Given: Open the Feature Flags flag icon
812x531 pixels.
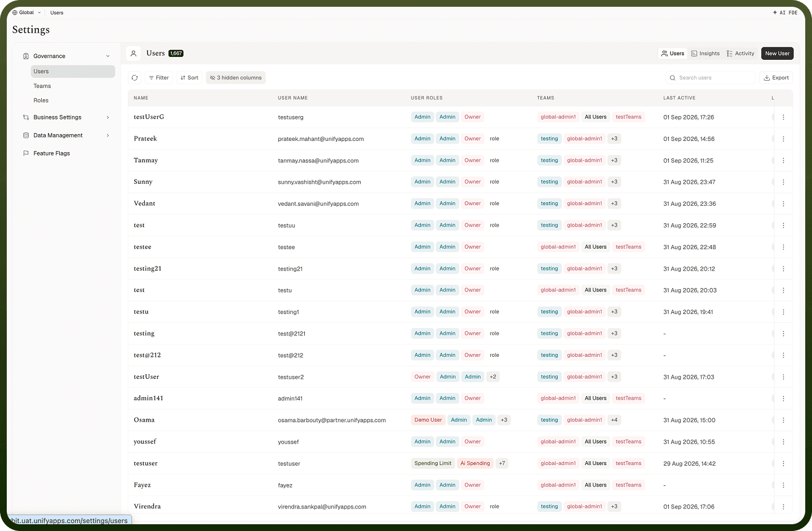Looking at the screenshot, I should pos(26,153).
